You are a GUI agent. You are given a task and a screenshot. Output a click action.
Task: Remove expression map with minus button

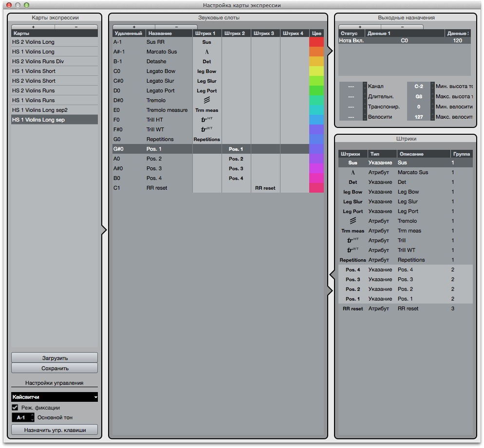tap(76, 27)
